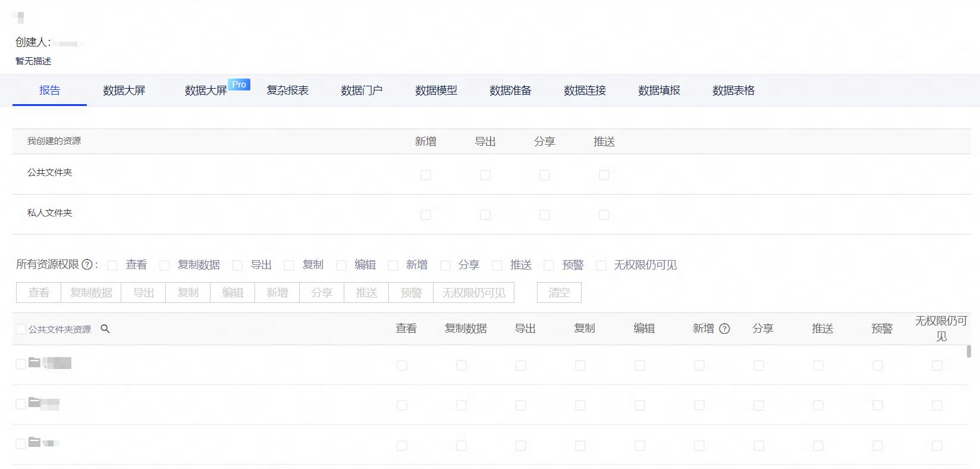Click the help icon next to 所有资源权限

tap(87, 265)
